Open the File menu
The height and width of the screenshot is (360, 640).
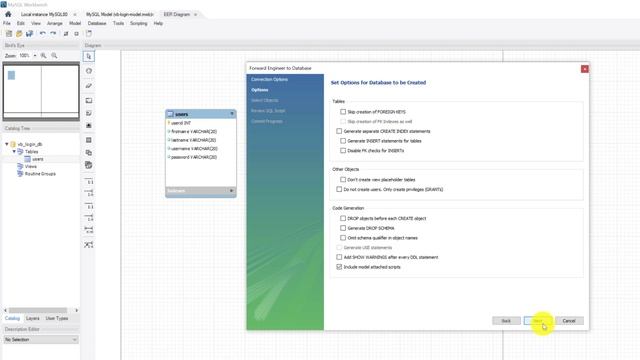click(x=7, y=24)
